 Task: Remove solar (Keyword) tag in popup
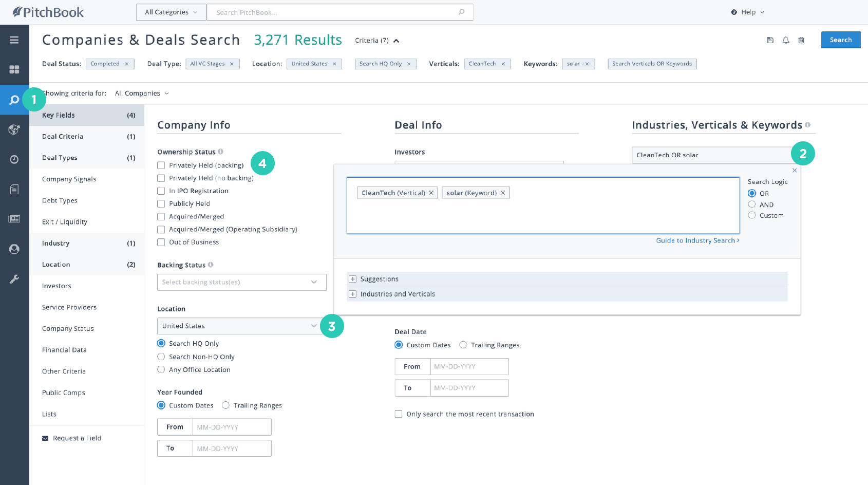(x=503, y=193)
